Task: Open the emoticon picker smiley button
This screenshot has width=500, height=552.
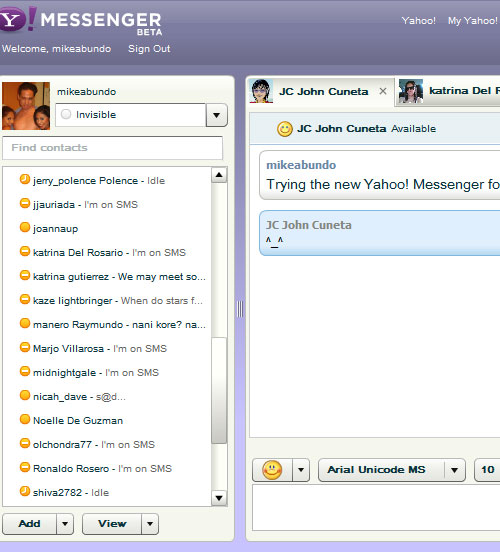Action: (x=272, y=470)
